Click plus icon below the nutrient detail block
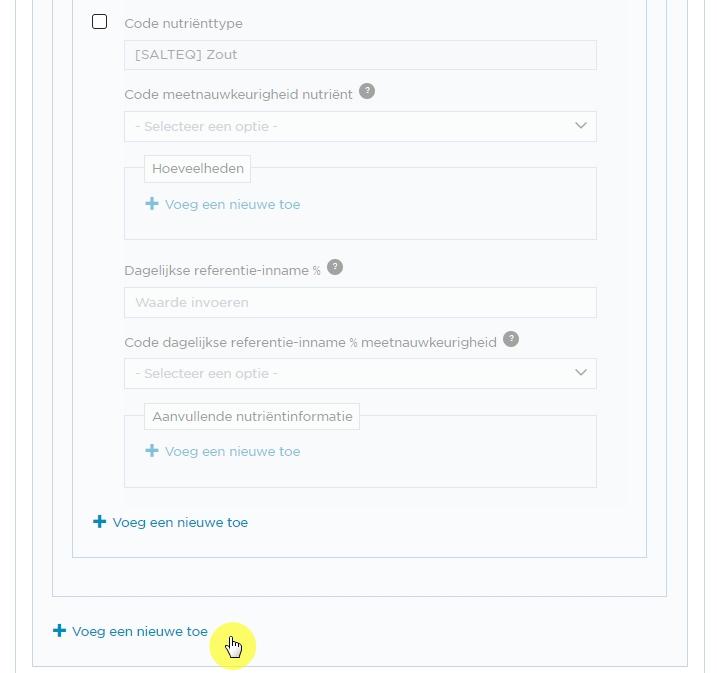 (x=100, y=522)
